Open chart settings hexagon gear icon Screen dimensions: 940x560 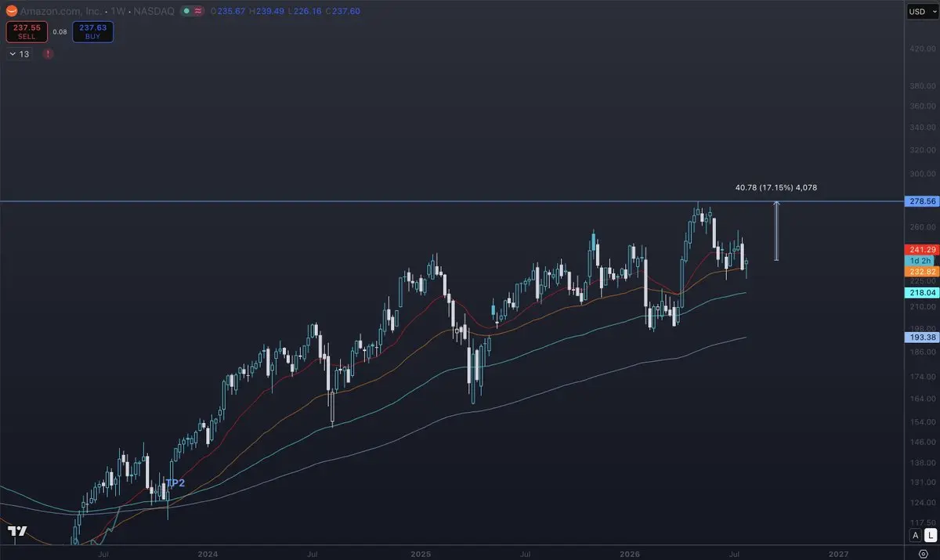coord(923,553)
